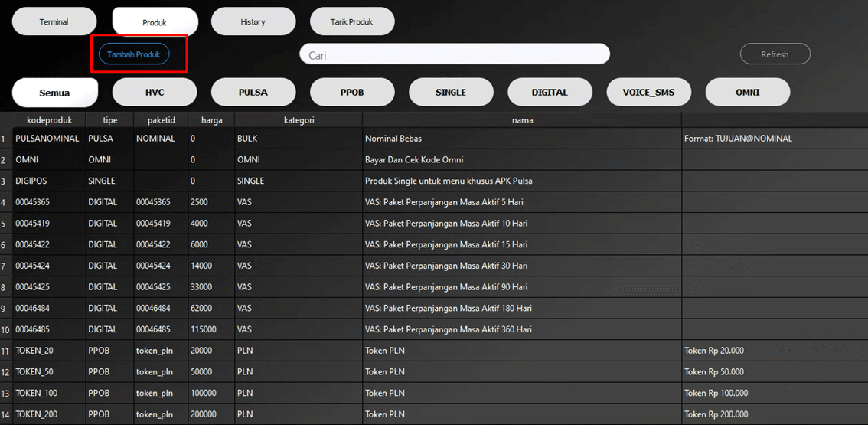Filter list by OMNI

pyautogui.click(x=747, y=93)
